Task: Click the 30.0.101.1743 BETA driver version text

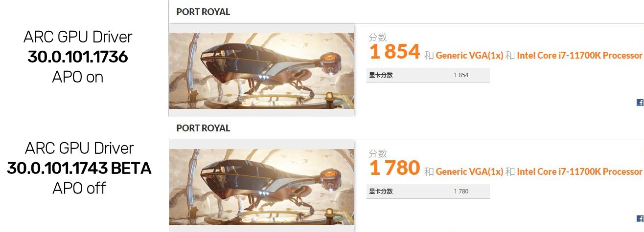Action: [79, 169]
